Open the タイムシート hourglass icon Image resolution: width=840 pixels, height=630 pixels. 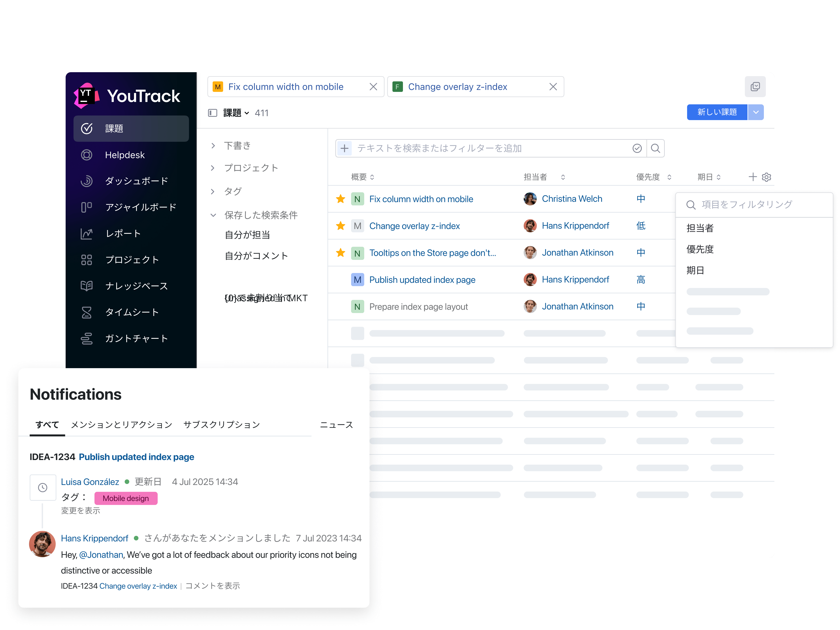87,312
